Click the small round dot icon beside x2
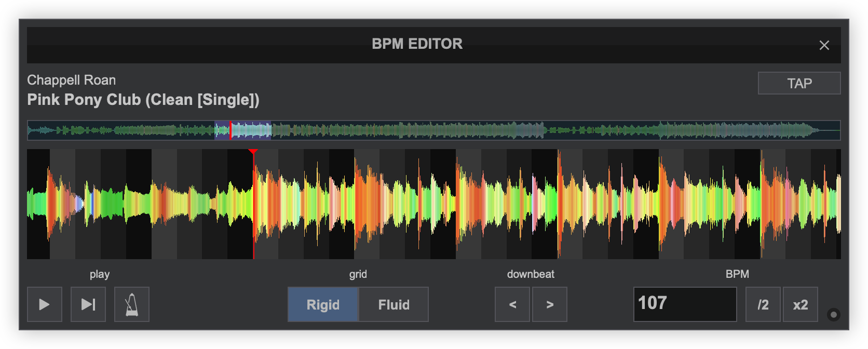 pyautogui.click(x=833, y=315)
